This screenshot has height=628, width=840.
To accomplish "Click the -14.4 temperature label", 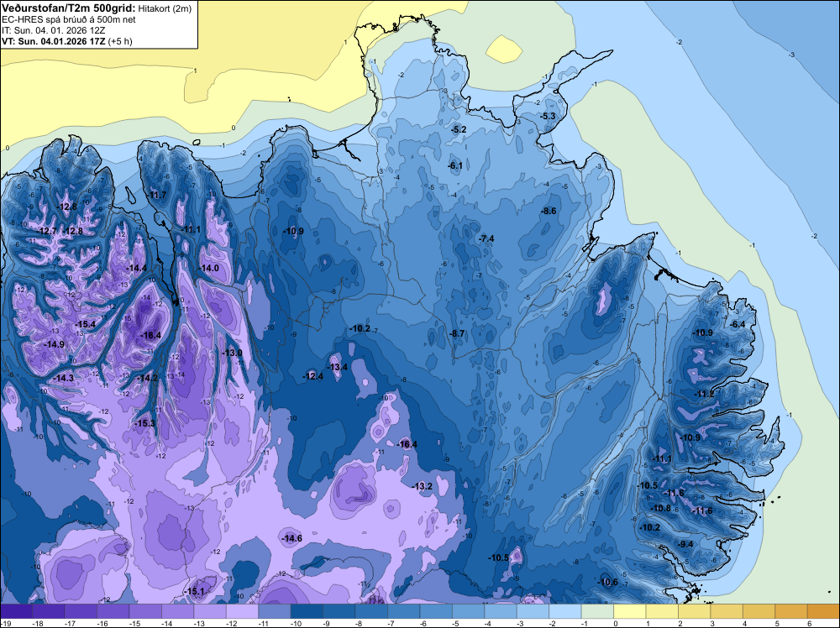I will click(136, 268).
